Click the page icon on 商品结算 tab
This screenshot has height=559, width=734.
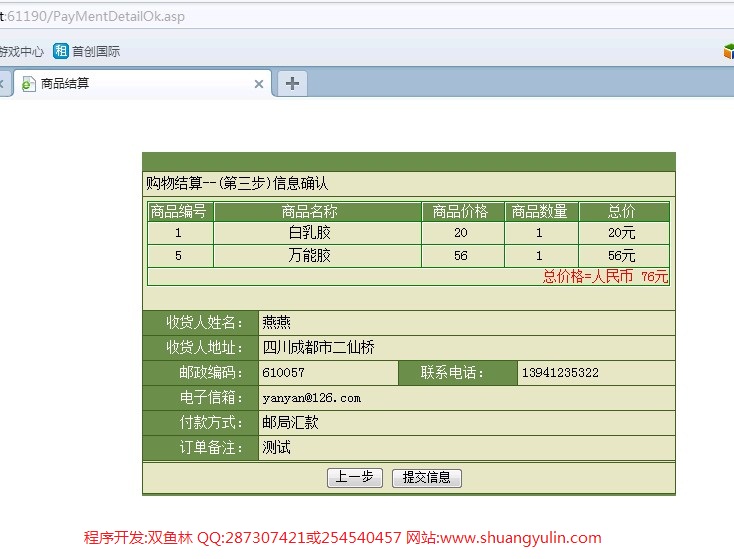(x=29, y=84)
